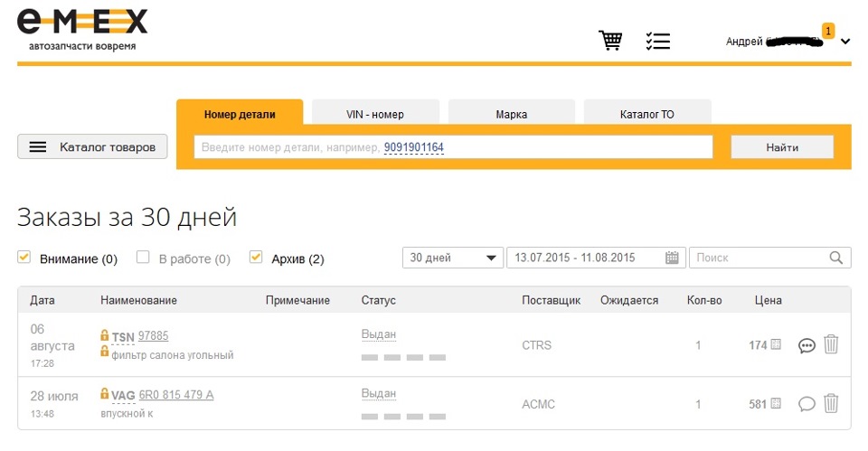868x451 pixels.
Task: Open the calendar icon in date range
Action: [672, 258]
